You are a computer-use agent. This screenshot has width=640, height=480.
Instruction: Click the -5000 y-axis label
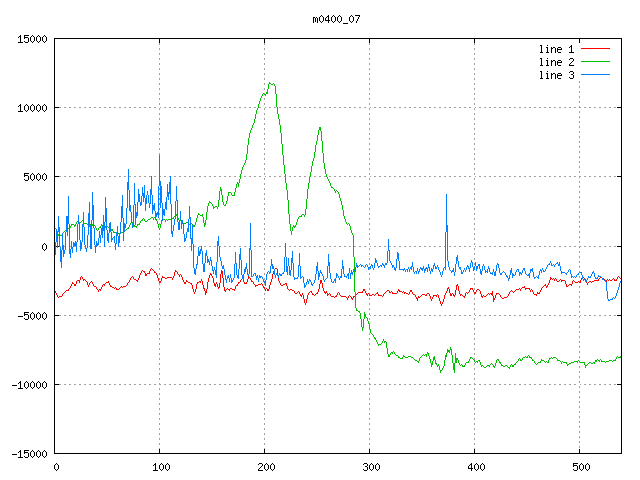coord(29,315)
